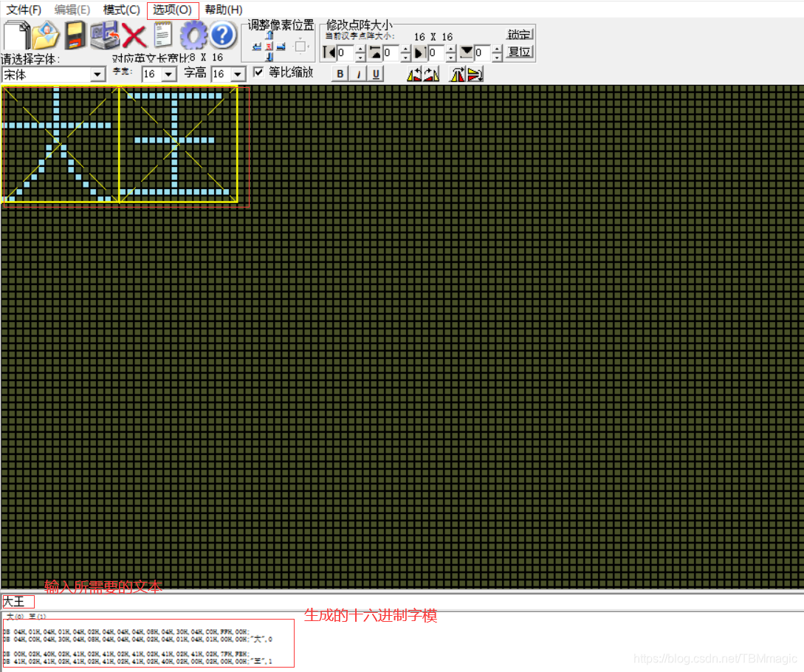Click the left edge value input field
The height and width of the screenshot is (672, 804).
click(346, 53)
